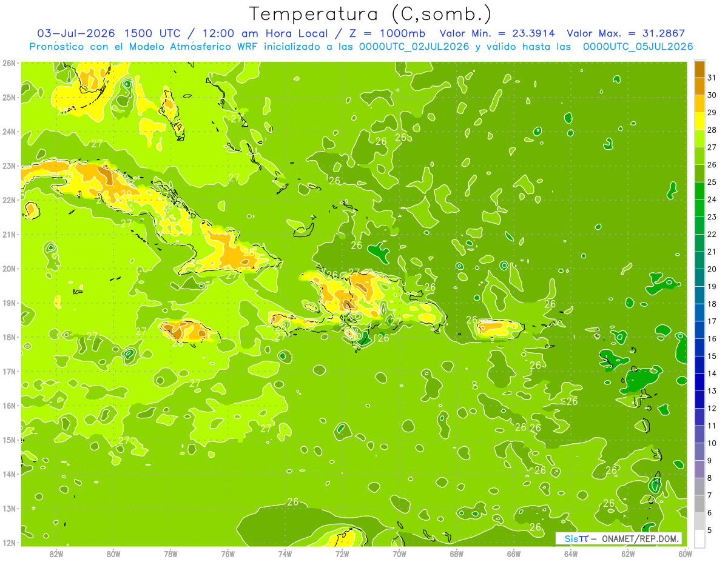Click the legend value '12'

pos(712,408)
